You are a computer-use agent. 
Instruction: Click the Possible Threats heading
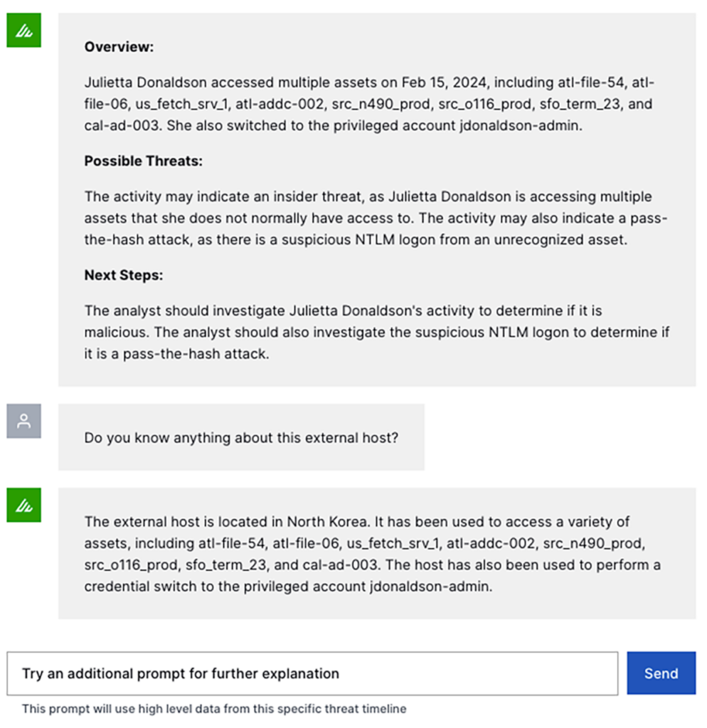[x=143, y=161]
